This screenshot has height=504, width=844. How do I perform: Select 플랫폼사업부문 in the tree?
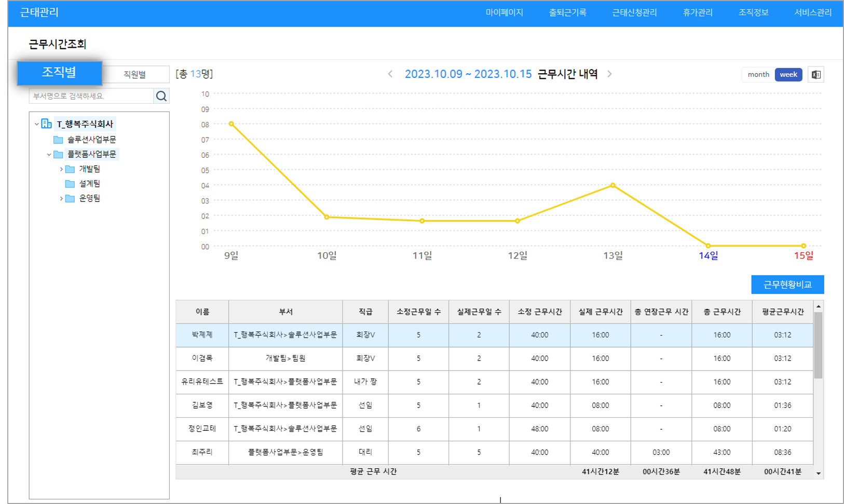[x=91, y=154]
